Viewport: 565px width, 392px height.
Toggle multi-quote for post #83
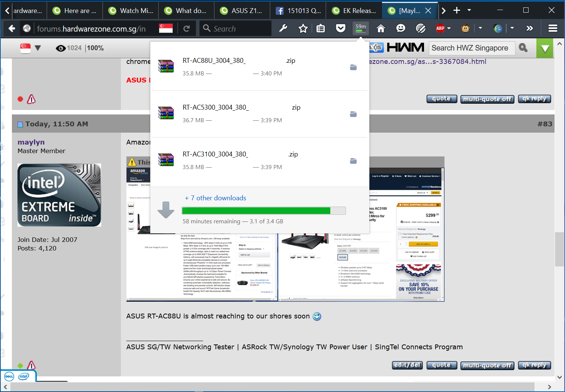(487, 366)
